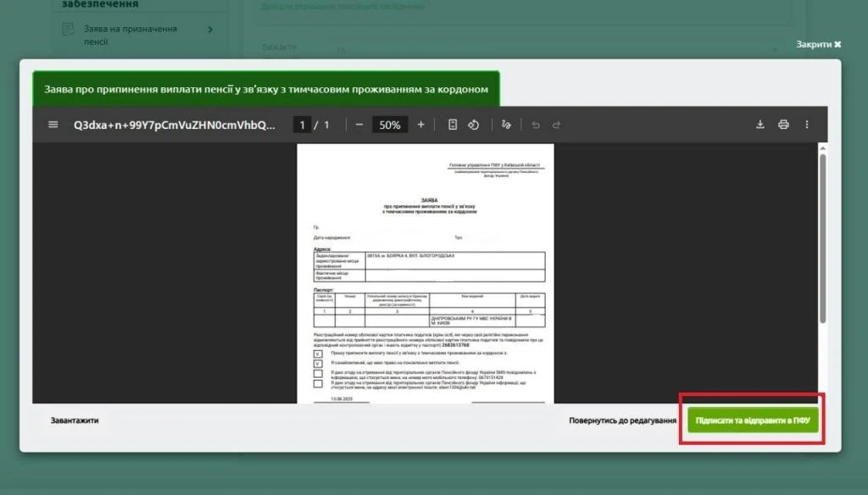Click the 50% zoom level field
This screenshot has width=868, height=495.
point(389,125)
